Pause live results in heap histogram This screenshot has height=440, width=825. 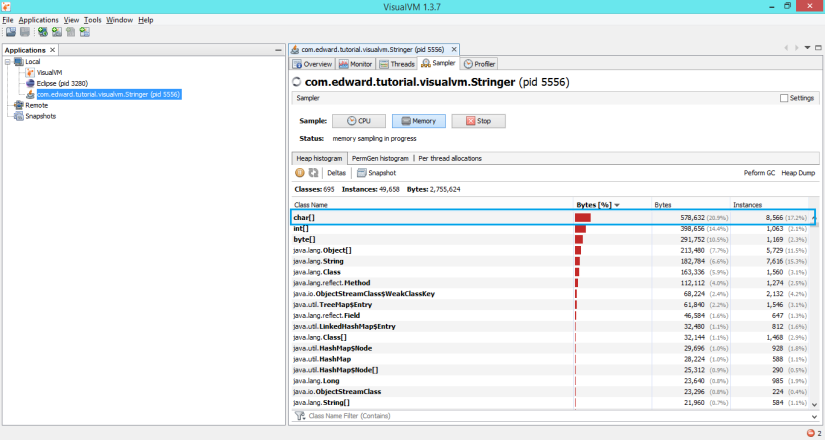click(x=300, y=173)
